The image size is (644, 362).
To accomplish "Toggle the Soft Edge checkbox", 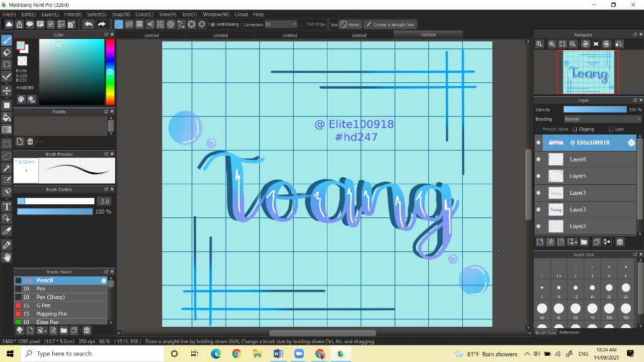I will 303,25.
